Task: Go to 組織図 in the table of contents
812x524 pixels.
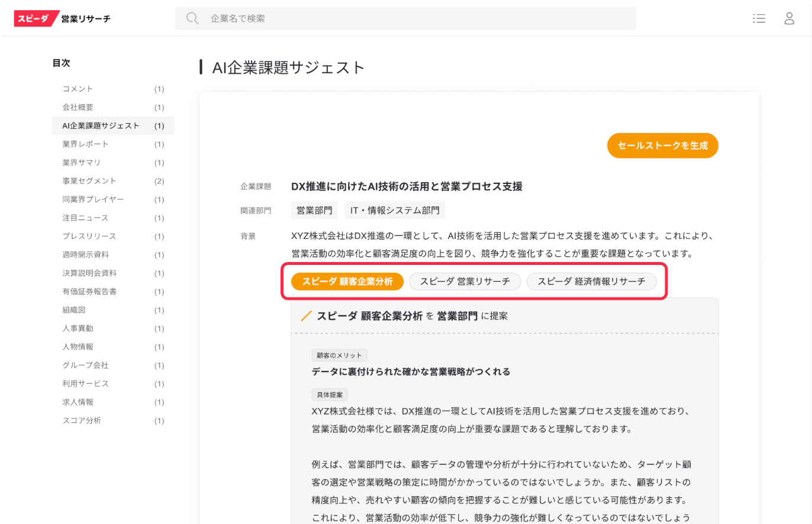Action: tap(74, 310)
